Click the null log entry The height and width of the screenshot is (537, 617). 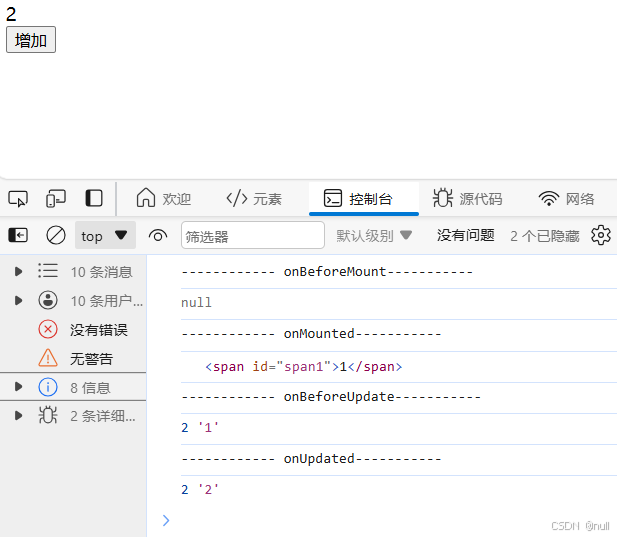pos(196,303)
